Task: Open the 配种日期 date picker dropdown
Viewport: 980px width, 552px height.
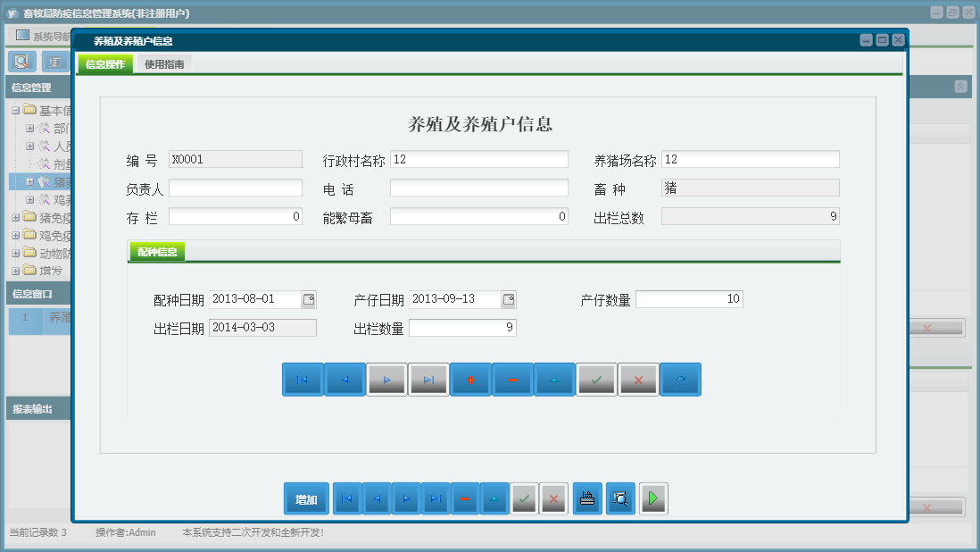Action: pyautogui.click(x=309, y=299)
